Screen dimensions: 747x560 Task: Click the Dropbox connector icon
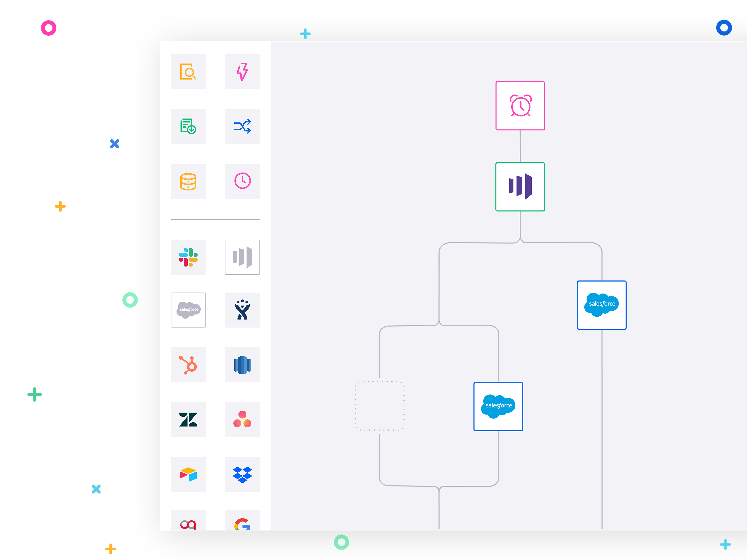coord(242,474)
